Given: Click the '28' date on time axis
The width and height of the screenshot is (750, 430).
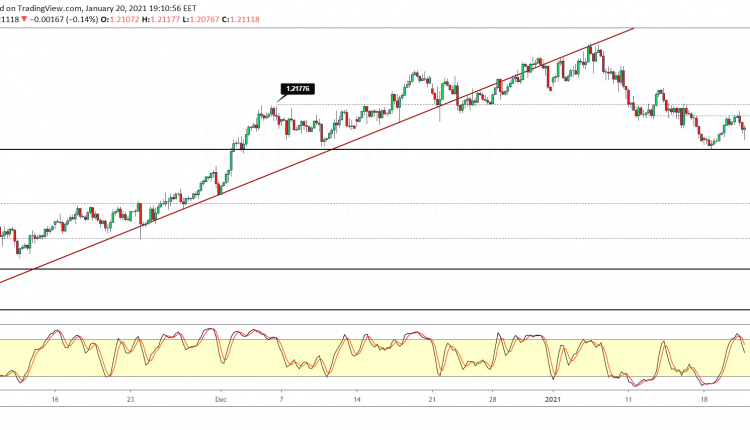Looking at the screenshot, I should click(x=493, y=399).
